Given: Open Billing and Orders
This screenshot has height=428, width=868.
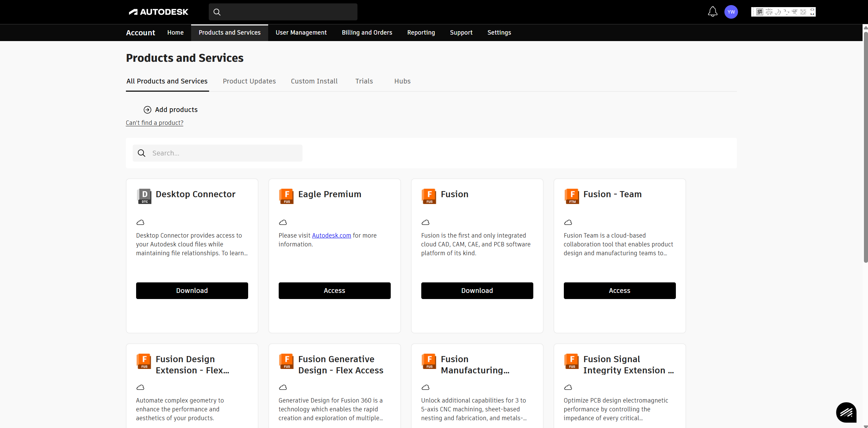Looking at the screenshot, I should pyautogui.click(x=367, y=33).
